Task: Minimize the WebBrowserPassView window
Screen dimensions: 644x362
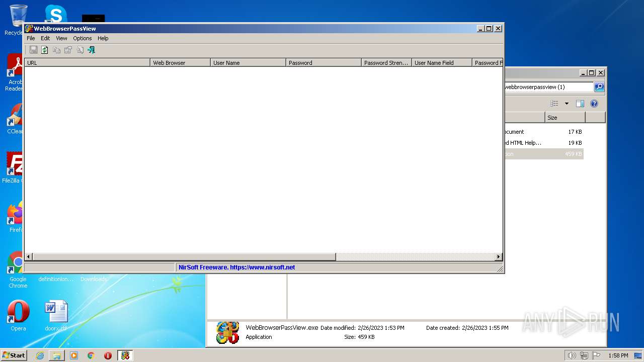Action: coord(480,29)
